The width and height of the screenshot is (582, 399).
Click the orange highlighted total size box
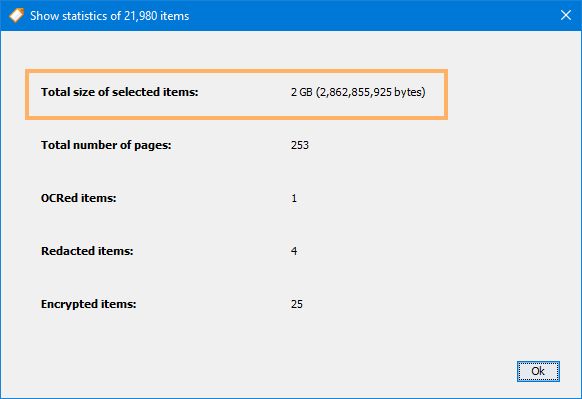pos(236,94)
